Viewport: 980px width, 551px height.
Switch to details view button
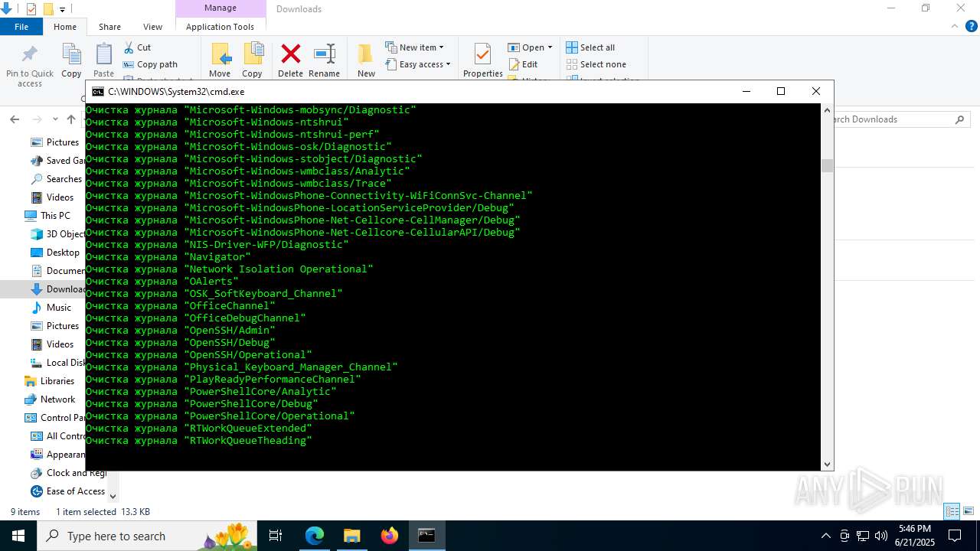coord(952,511)
